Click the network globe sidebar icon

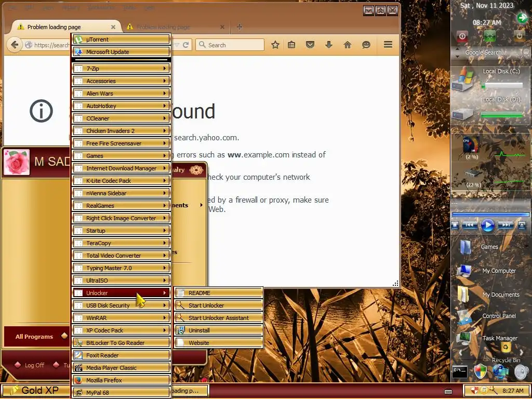click(x=500, y=372)
